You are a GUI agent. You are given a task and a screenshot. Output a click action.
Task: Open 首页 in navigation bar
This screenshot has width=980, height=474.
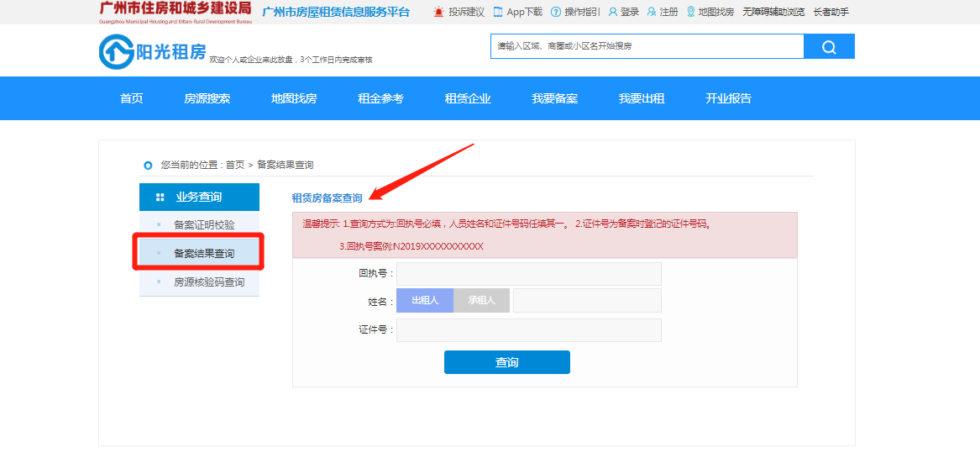[131, 98]
